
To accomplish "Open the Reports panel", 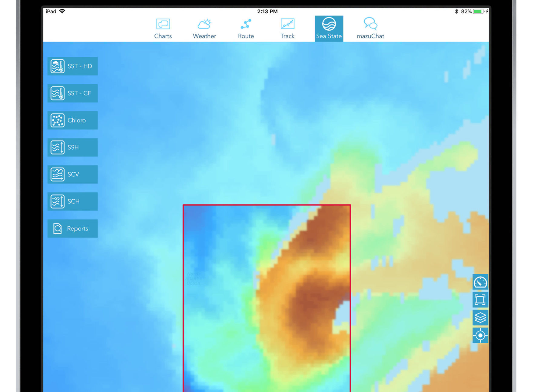I will coord(72,228).
